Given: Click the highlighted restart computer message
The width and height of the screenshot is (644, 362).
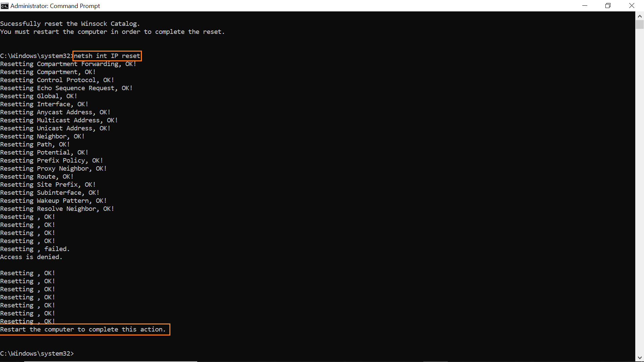Looking at the screenshot, I should click(x=83, y=329).
